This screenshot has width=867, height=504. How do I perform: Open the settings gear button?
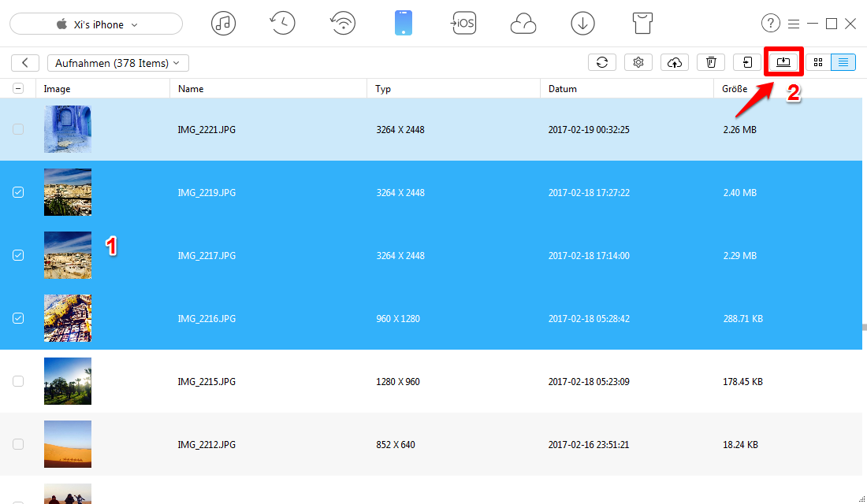[x=638, y=62]
